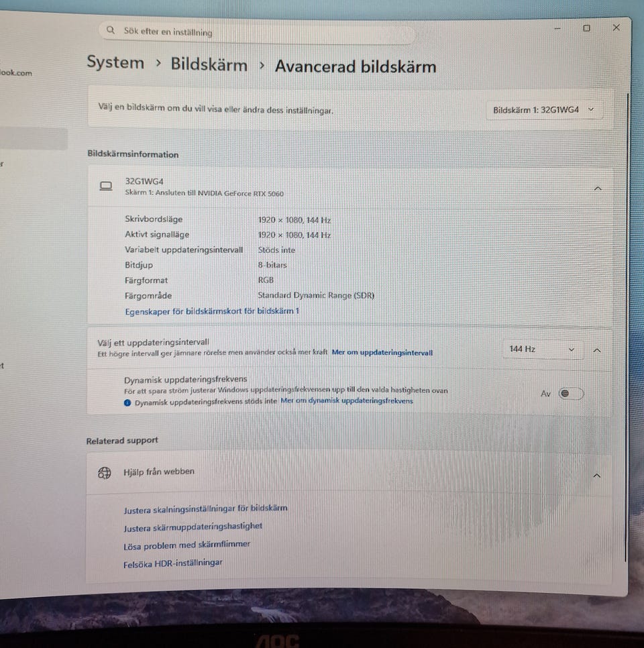Screen dimensions: 644x648
Task: Click the 8-bitars bit depth value
Action: pos(272,264)
